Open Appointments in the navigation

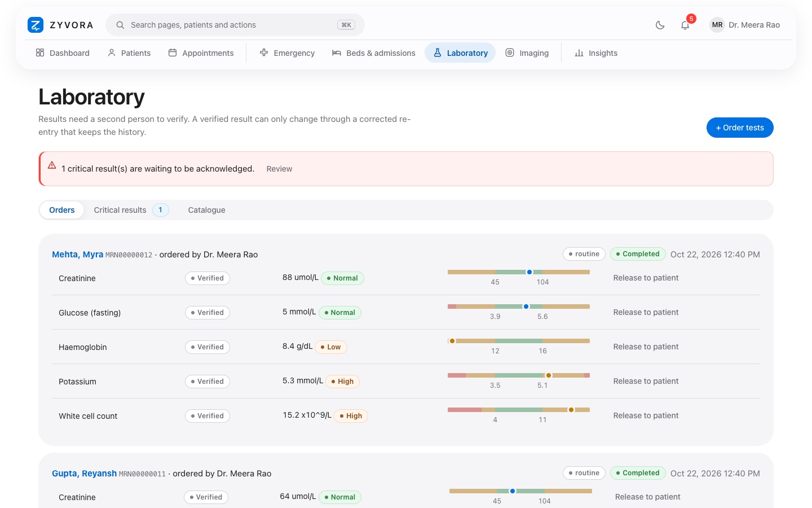[x=201, y=52]
